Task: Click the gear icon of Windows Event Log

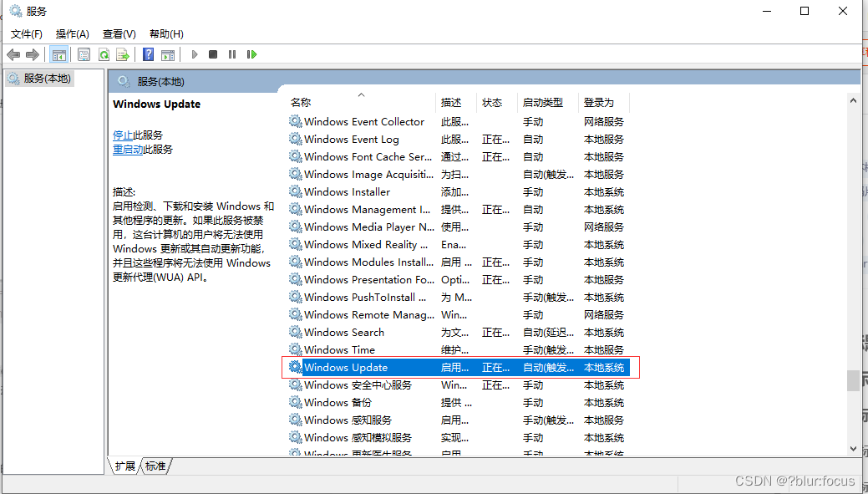Action: tap(296, 139)
